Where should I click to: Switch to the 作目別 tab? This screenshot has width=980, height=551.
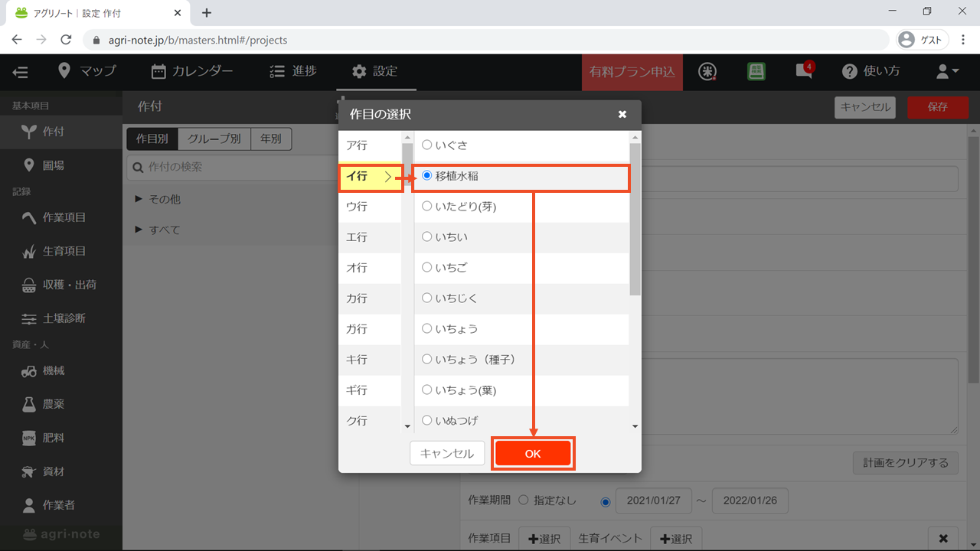pyautogui.click(x=152, y=139)
